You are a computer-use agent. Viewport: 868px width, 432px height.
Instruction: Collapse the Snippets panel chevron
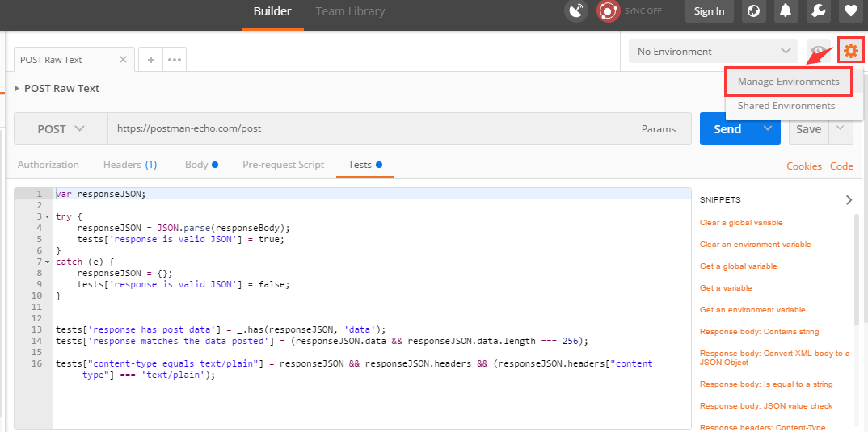click(849, 199)
